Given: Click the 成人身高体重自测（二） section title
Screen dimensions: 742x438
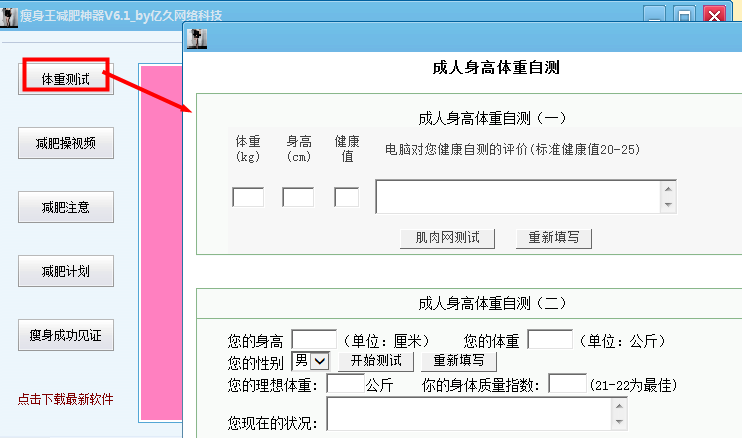Looking at the screenshot, I should (x=492, y=303).
